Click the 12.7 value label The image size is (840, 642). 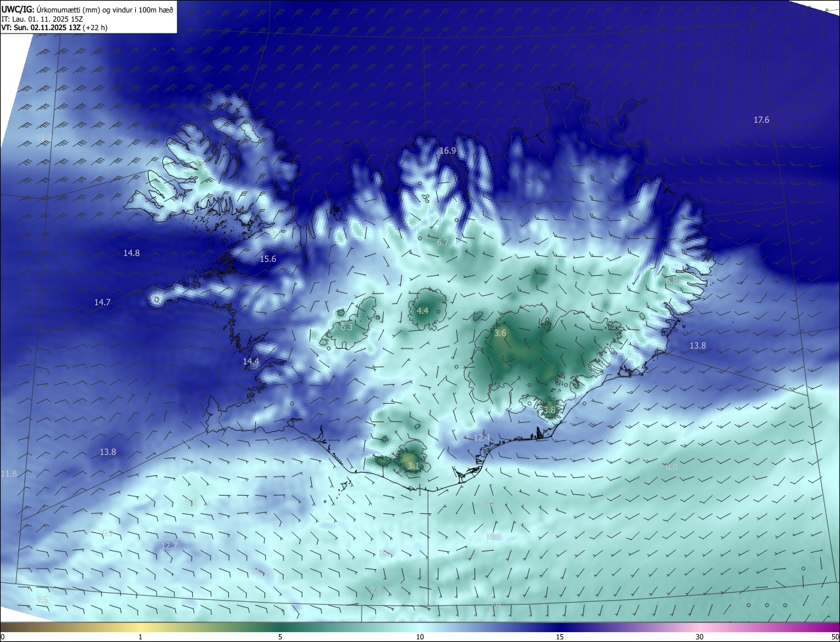pos(169,546)
